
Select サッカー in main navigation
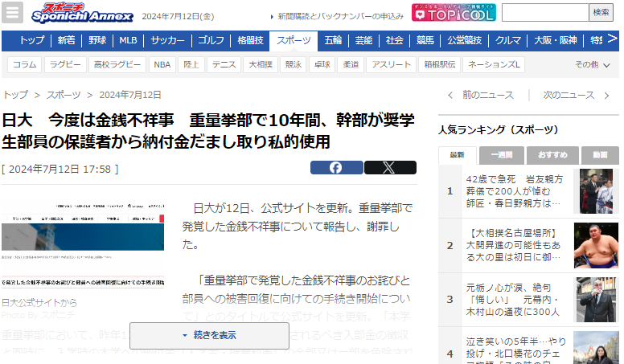(167, 40)
